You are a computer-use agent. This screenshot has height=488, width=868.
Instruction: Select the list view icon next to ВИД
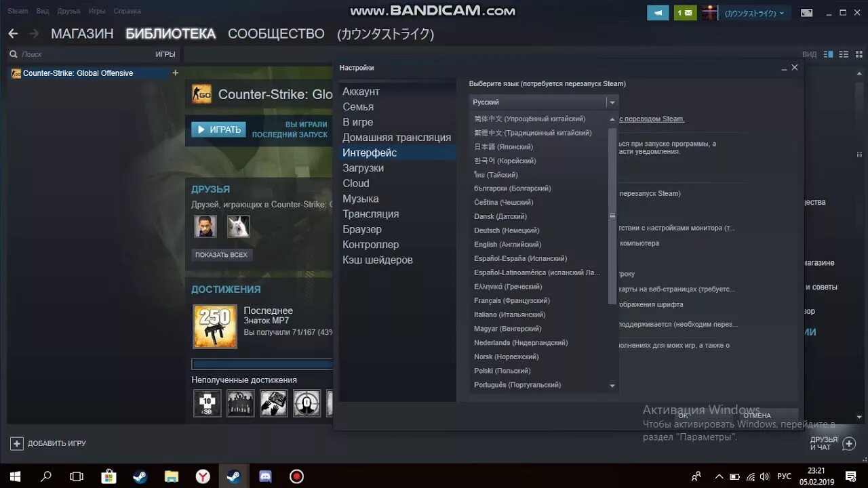(844, 54)
